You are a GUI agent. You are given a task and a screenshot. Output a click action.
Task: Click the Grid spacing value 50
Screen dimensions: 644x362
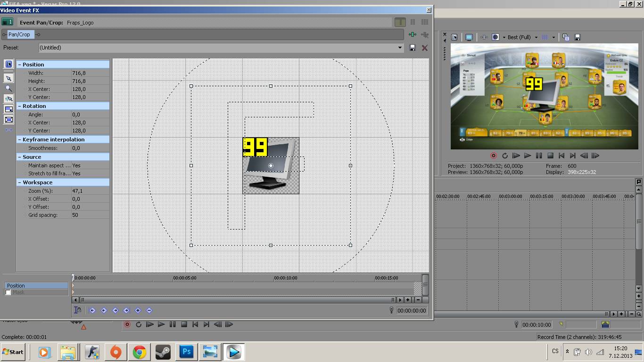90,215
